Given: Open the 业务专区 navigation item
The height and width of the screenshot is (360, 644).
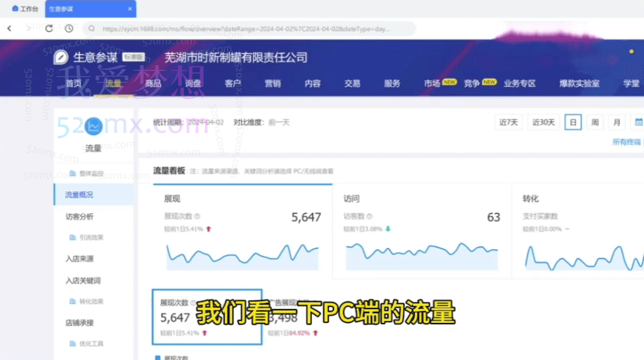Looking at the screenshot, I should [520, 83].
